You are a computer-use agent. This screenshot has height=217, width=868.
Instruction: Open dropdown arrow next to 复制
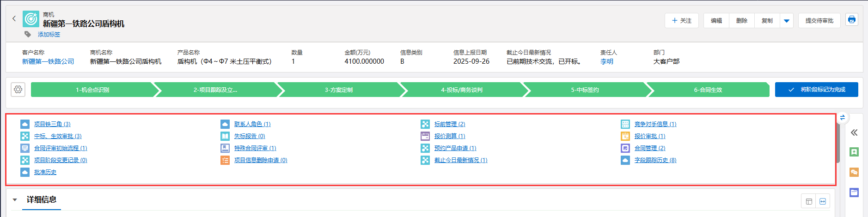point(786,21)
